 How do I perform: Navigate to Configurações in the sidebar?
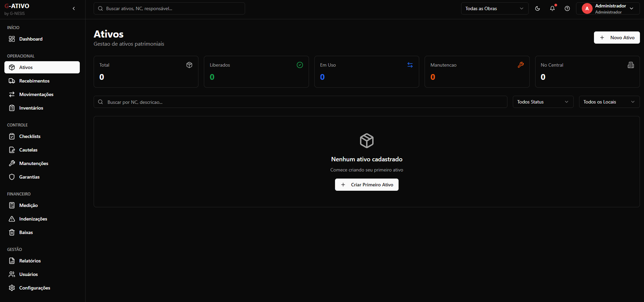click(x=34, y=288)
